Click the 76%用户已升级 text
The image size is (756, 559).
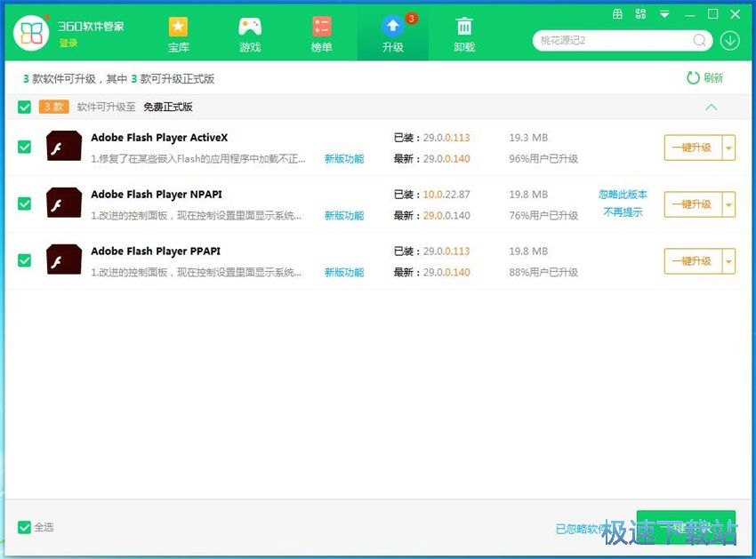point(543,215)
